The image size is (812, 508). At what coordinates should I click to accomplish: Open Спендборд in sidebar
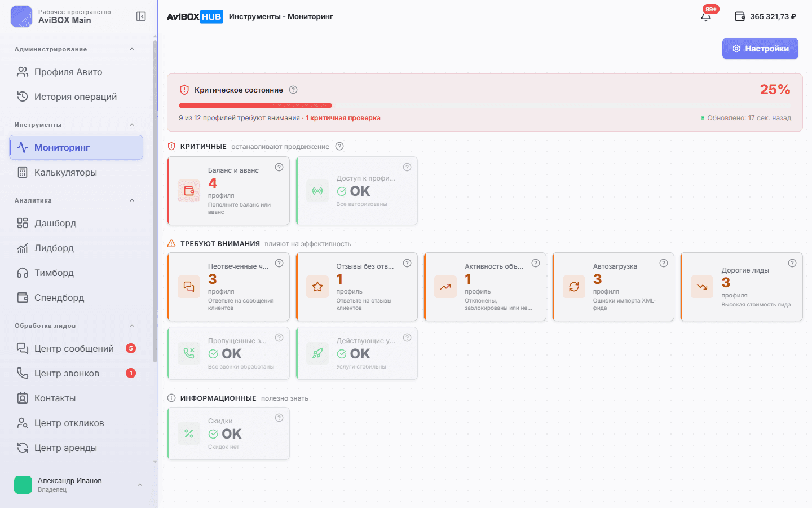(76, 297)
